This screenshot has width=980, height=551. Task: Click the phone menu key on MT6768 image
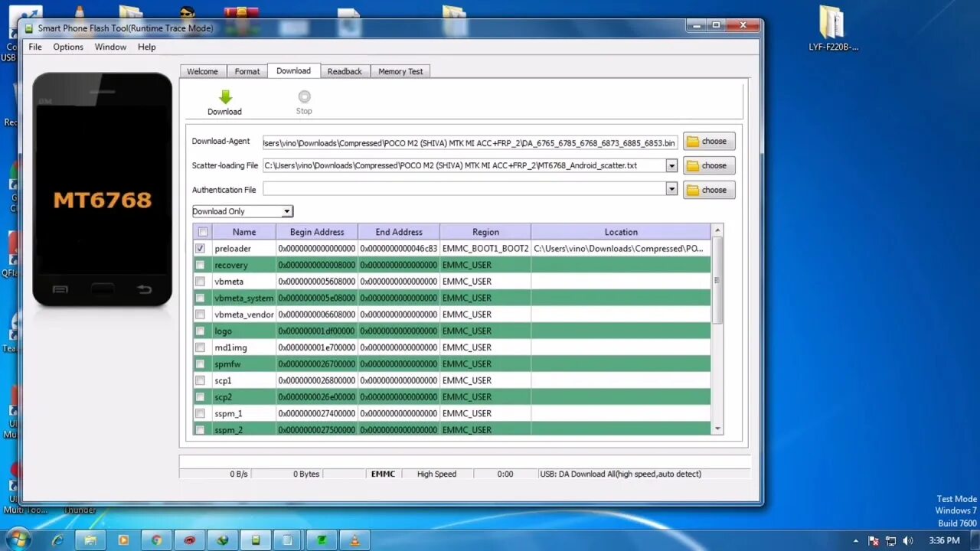point(60,289)
